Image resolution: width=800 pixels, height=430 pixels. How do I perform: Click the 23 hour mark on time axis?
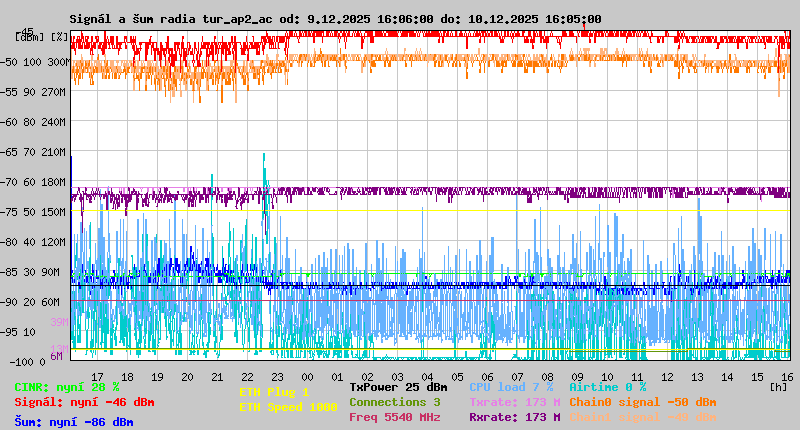[277, 377]
